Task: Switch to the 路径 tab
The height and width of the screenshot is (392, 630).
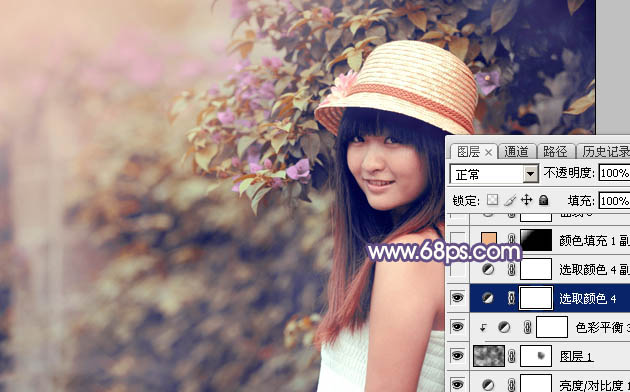Action: pyautogui.click(x=555, y=151)
